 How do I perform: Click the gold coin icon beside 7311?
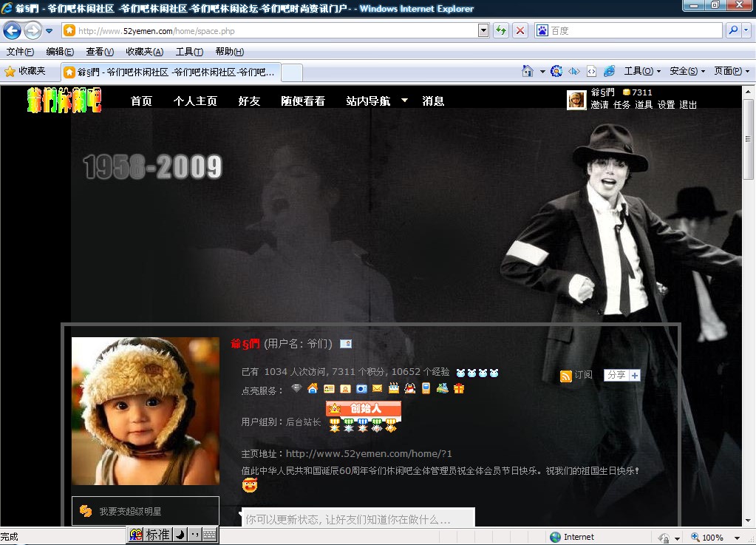(x=626, y=92)
